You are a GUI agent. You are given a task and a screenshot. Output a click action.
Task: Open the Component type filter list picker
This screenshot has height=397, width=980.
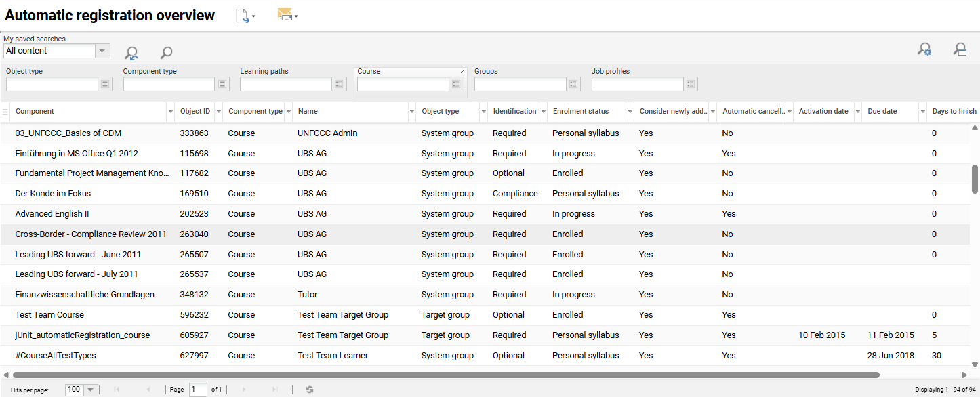(x=222, y=83)
